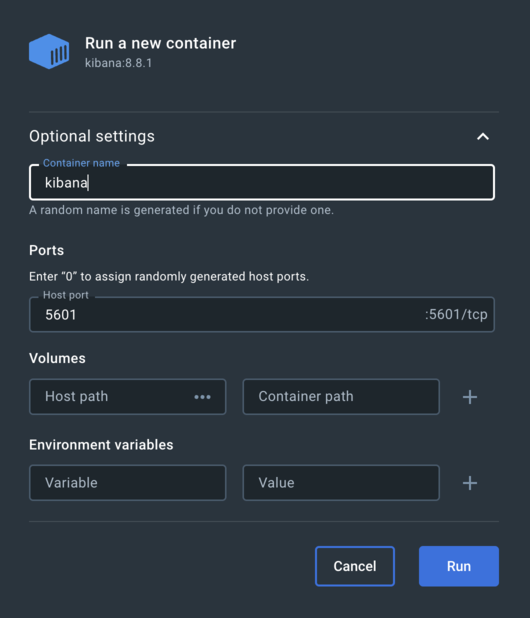Click the :5601/tcp port suffix

(x=456, y=315)
